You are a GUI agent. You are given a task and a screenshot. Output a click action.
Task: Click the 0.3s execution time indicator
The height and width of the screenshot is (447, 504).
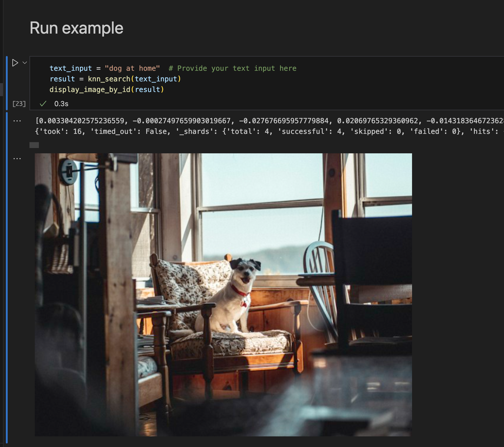point(61,104)
